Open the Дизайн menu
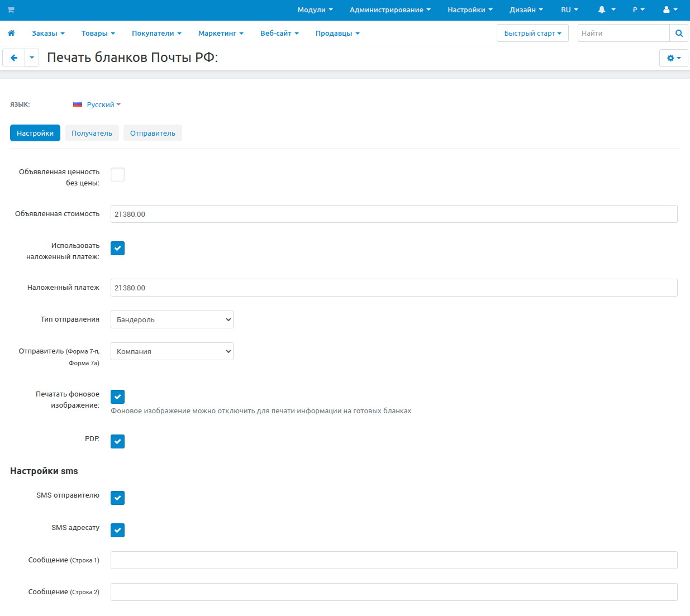 (x=526, y=10)
